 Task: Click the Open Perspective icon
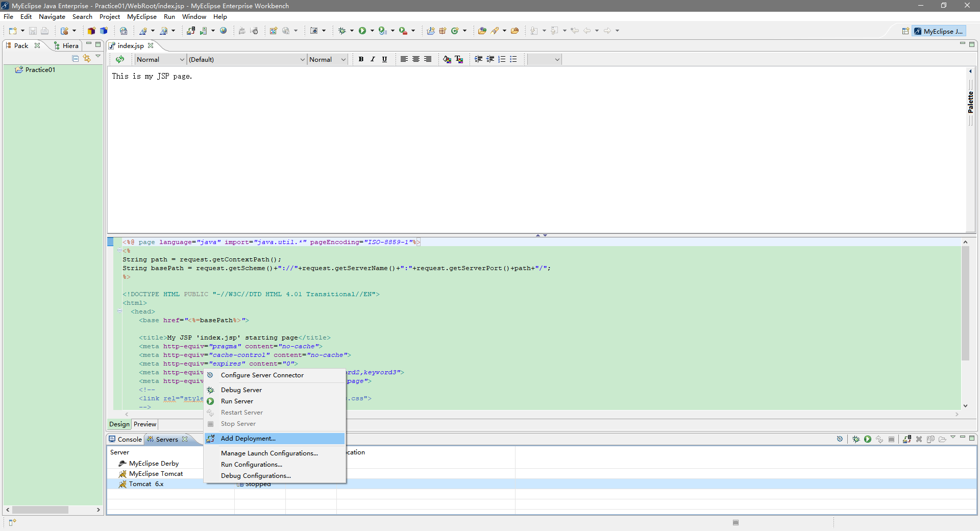click(x=905, y=31)
